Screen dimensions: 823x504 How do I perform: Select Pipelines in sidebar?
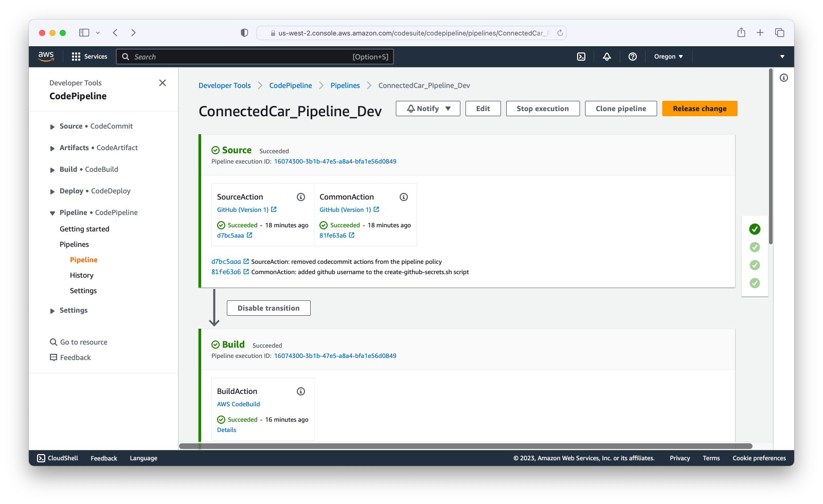pos(74,244)
